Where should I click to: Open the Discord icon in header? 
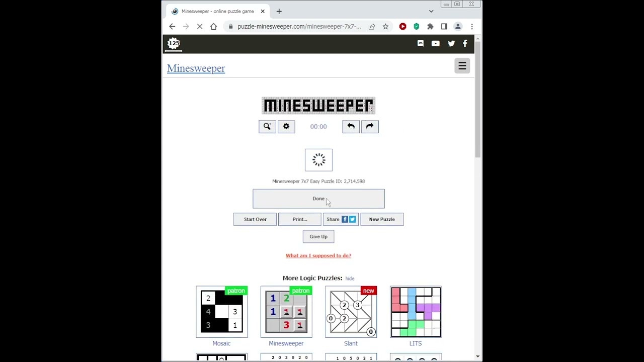(x=421, y=44)
